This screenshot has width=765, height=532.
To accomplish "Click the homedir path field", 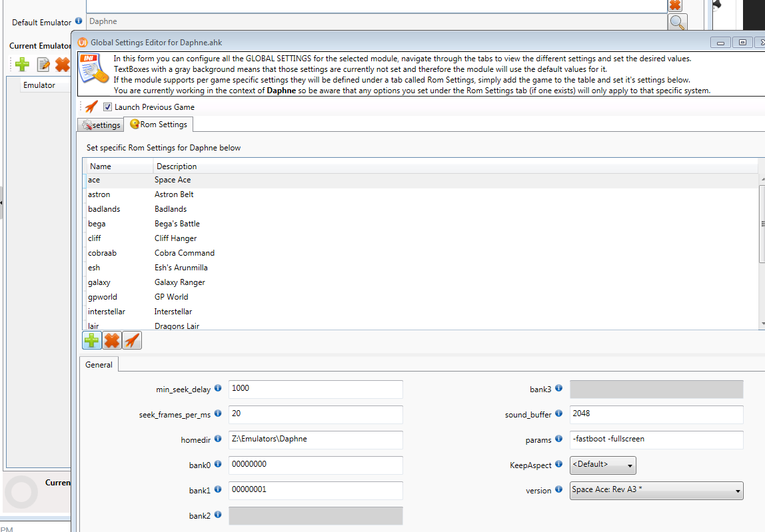I will click(x=316, y=440).
